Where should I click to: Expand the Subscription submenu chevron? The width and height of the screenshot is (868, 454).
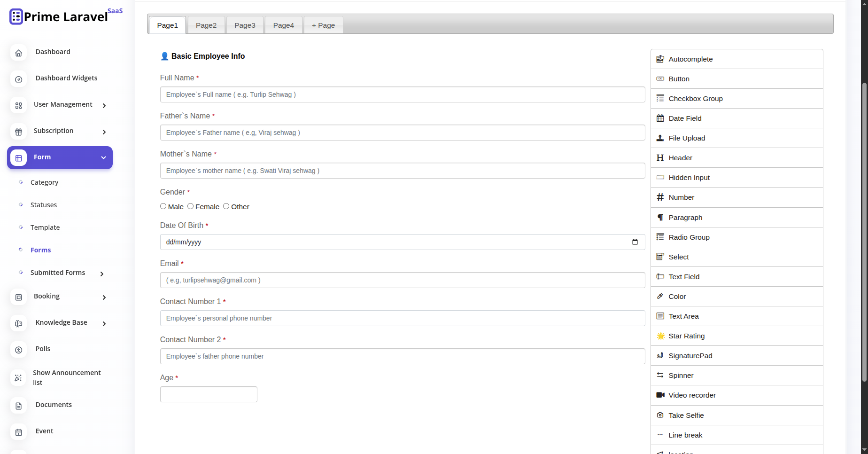(x=104, y=132)
